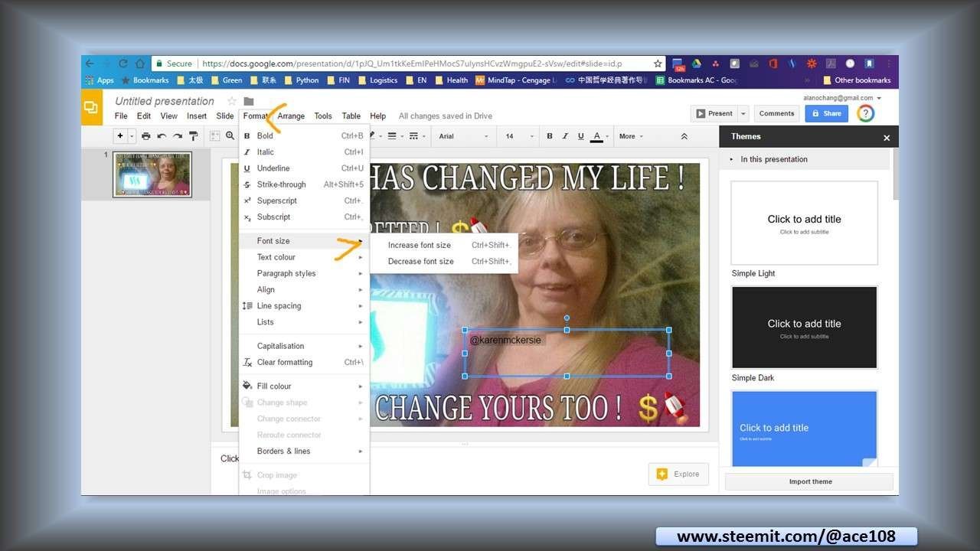Open the Arial font family dropdown
The width and height of the screenshot is (980, 551).
point(464,136)
